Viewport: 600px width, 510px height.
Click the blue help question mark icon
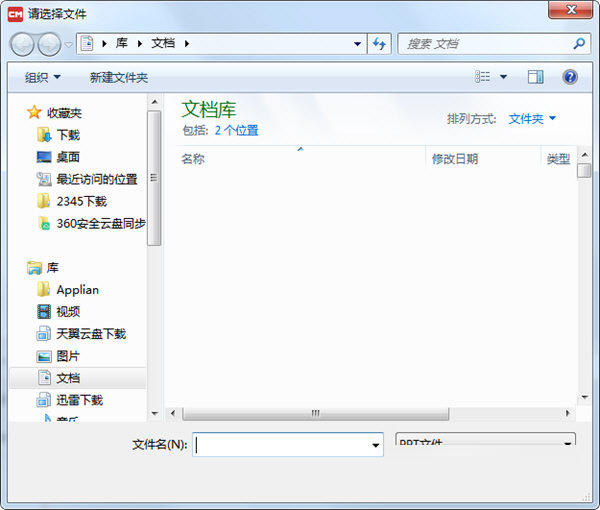pyautogui.click(x=570, y=77)
